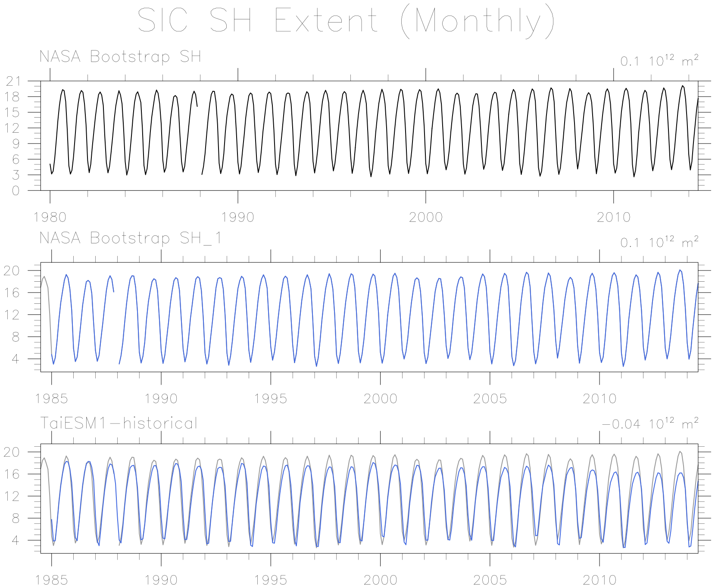Click the '9' y-axis label in top panel
The image size is (715, 588).
[16, 143]
